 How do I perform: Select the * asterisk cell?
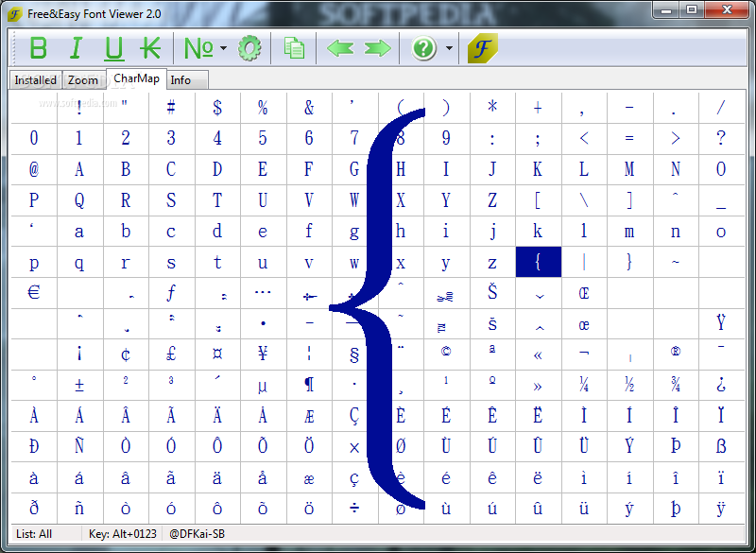(492, 107)
